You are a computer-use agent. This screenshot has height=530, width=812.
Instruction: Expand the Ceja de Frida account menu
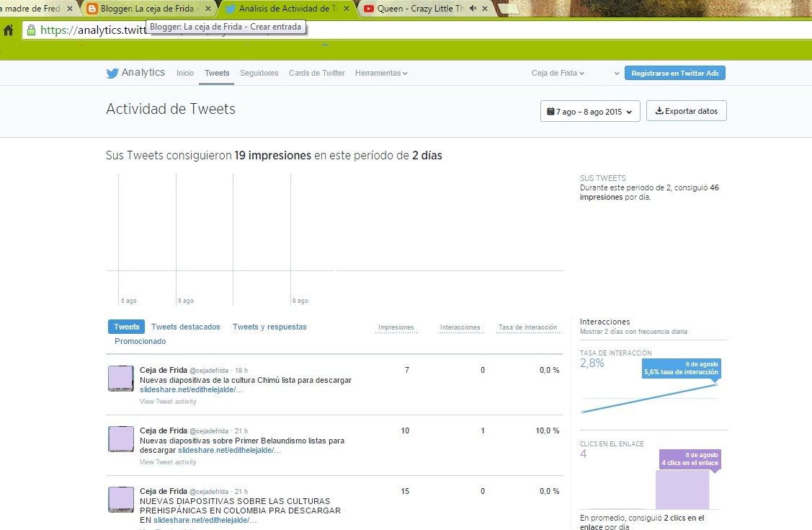pyautogui.click(x=558, y=73)
